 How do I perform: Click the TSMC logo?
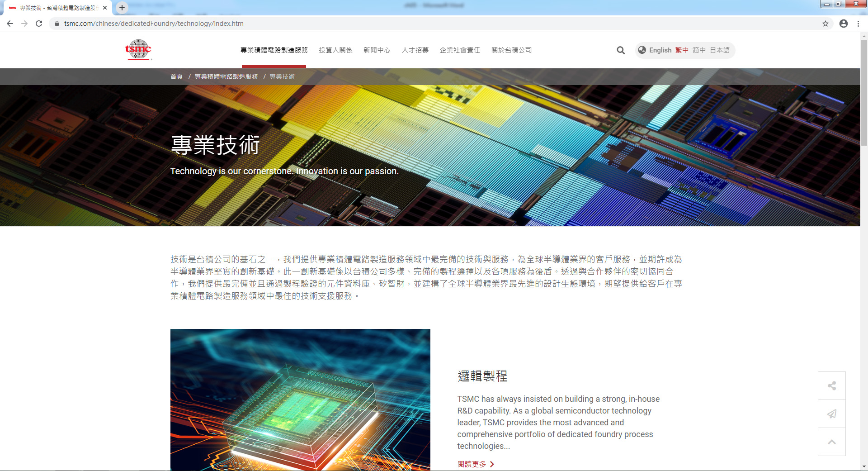[x=138, y=50]
